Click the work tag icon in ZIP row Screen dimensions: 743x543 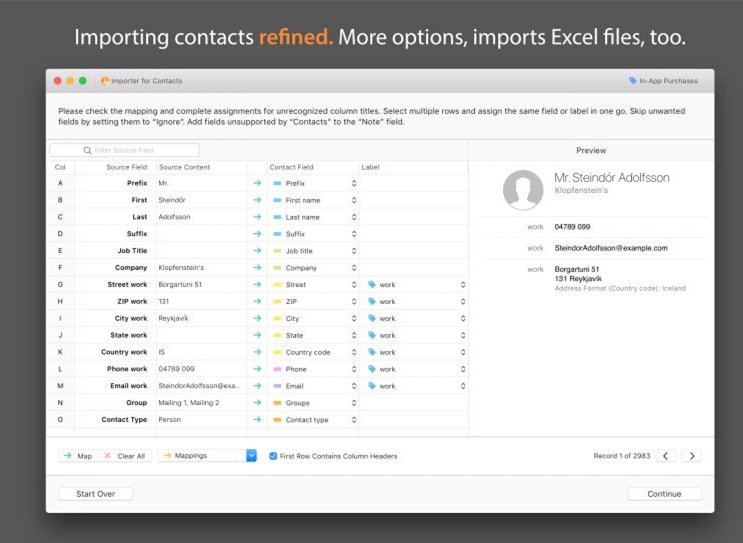point(372,301)
